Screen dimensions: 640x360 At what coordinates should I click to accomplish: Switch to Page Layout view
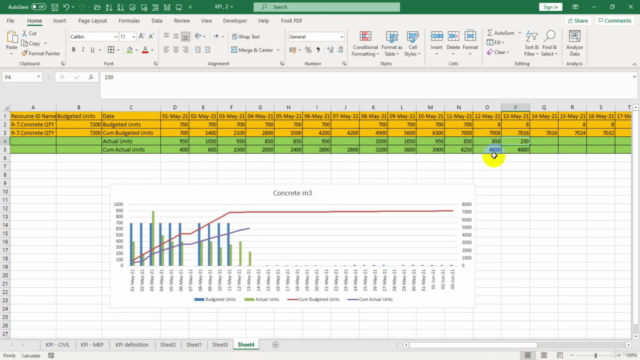(544, 356)
